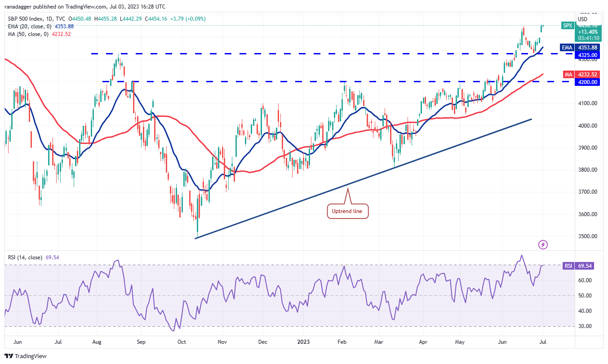Select the EMA (20, close, 0) legend
This screenshot has height=364, width=608.
coord(29,27)
